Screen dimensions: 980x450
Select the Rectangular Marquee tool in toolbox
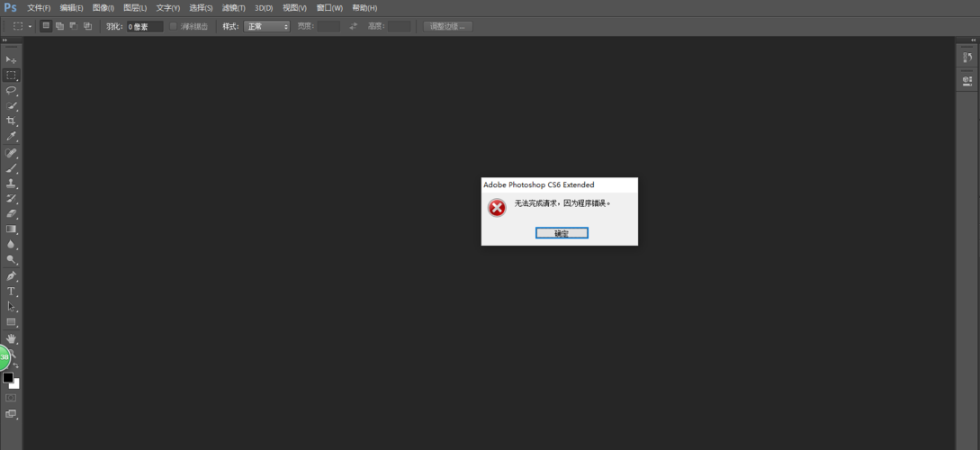[x=12, y=75]
